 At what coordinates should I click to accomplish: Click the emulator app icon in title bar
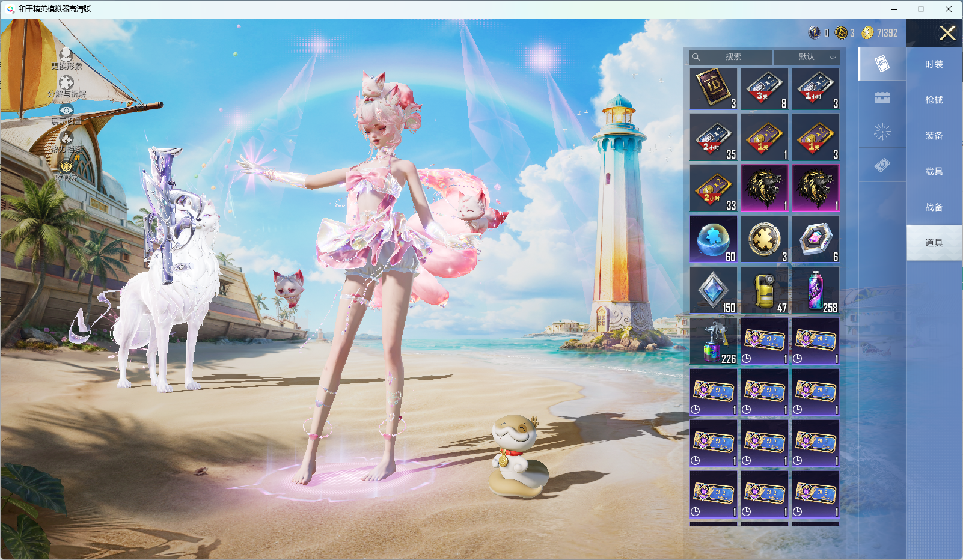click(x=10, y=9)
